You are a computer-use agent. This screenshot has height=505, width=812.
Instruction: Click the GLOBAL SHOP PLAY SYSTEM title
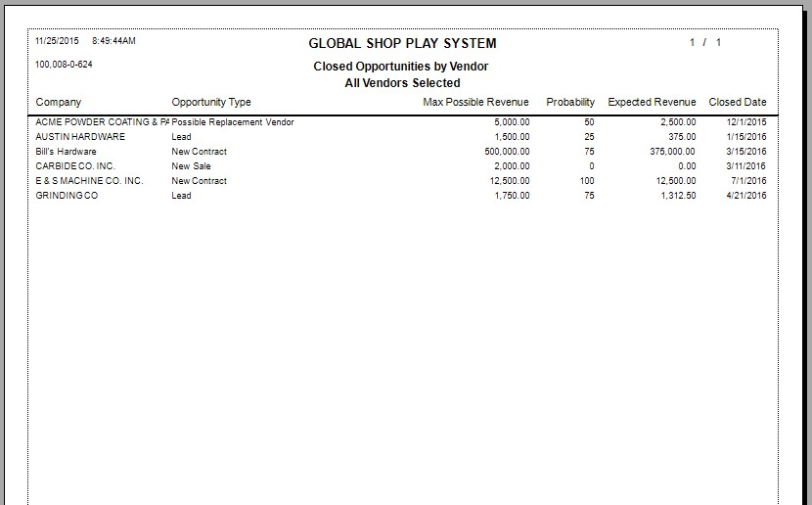(x=402, y=43)
